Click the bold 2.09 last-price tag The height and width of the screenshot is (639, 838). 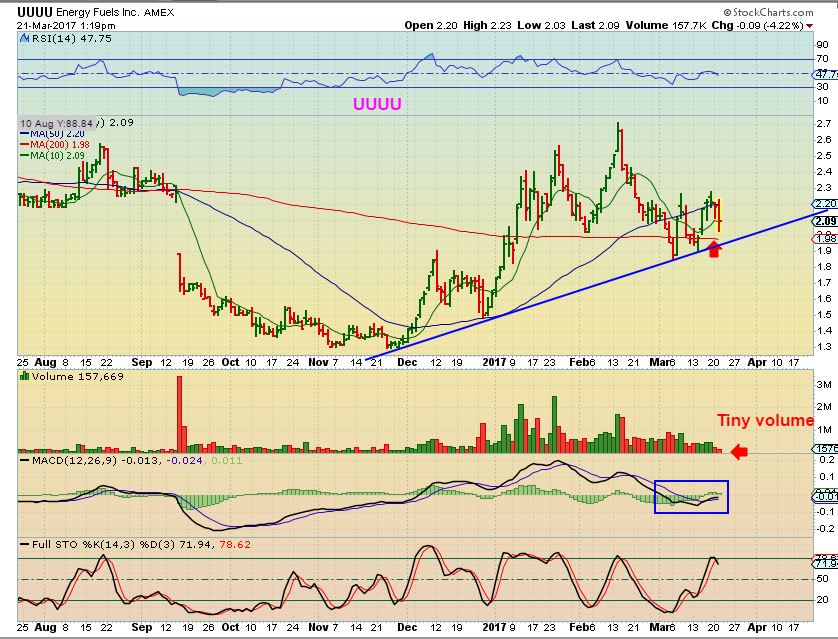826,221
